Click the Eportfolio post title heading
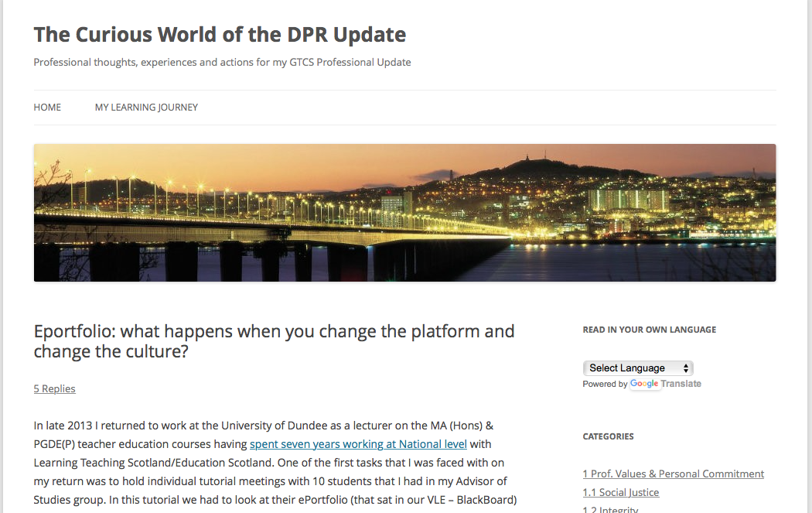This screenshot has width=812, height=513. [273, 340]
